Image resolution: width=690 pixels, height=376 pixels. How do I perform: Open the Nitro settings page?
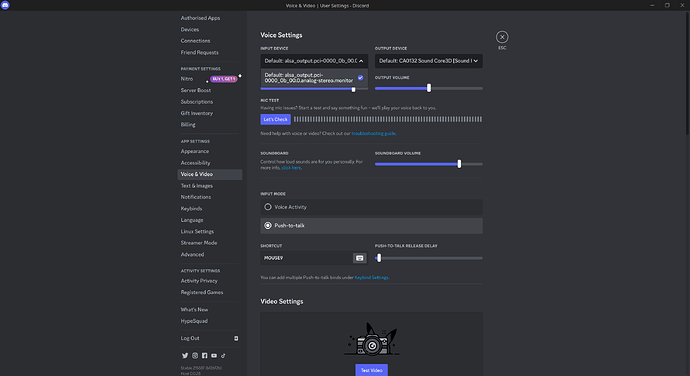[187, 79]
